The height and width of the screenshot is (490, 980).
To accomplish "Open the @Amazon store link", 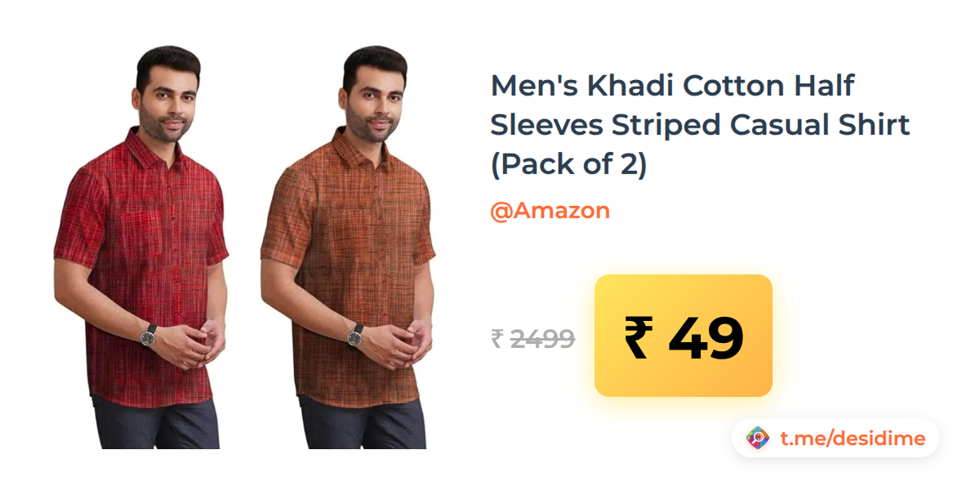I will click(550, 211).
